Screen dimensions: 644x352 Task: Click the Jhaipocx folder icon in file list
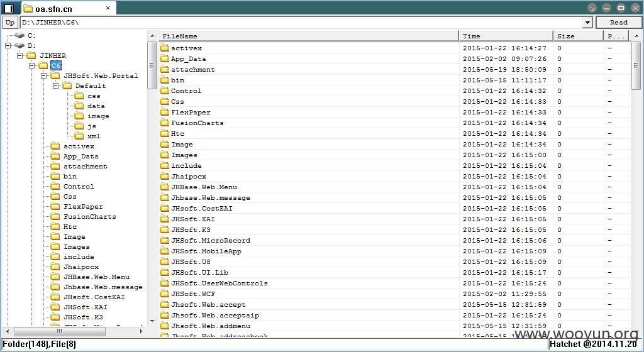tap(165, 176)
